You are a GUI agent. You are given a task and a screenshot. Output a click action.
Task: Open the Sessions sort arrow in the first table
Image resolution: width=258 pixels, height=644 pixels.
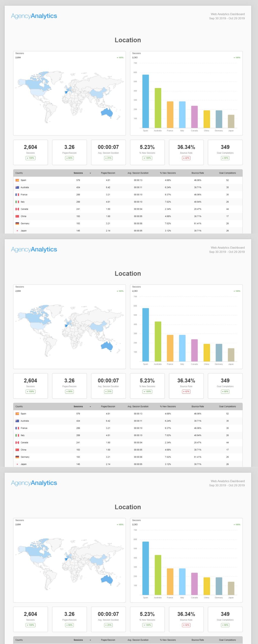90,173
